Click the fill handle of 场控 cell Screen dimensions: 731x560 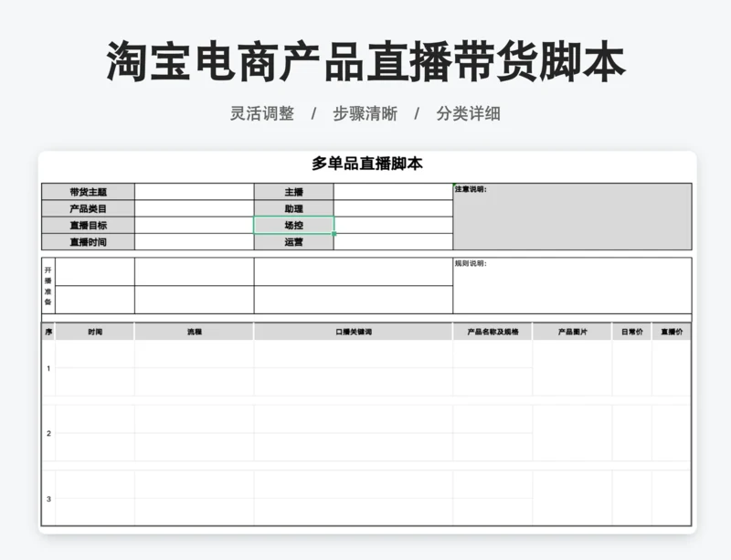(x=334, y=234)
